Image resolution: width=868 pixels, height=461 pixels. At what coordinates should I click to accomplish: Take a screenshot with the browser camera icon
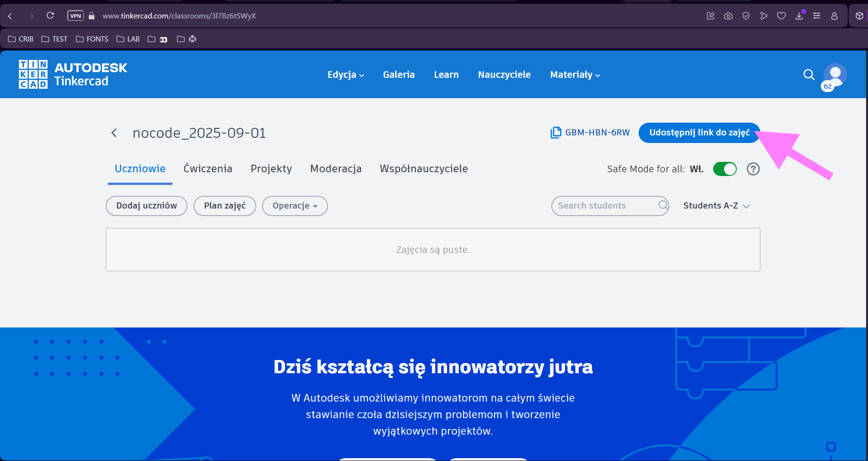coord(728,16)
